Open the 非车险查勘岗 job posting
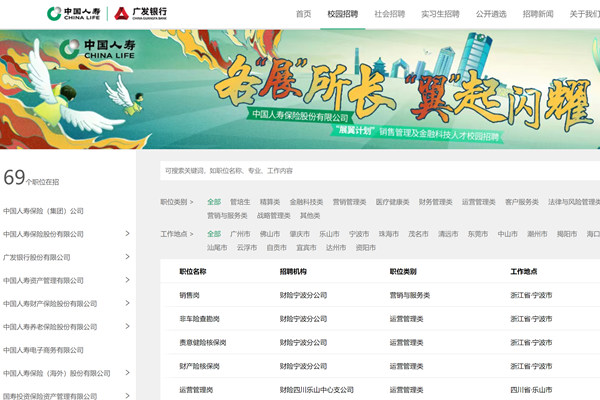 (199, 319)
